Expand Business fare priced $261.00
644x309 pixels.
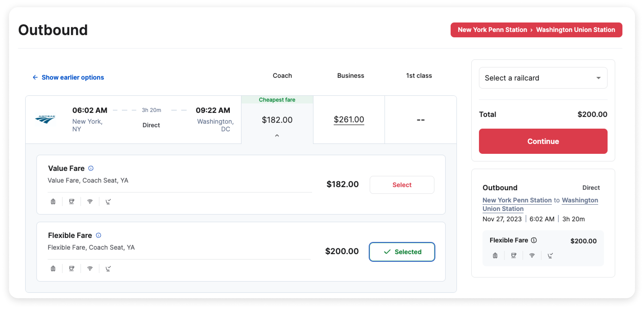click(x=349, y=119)
